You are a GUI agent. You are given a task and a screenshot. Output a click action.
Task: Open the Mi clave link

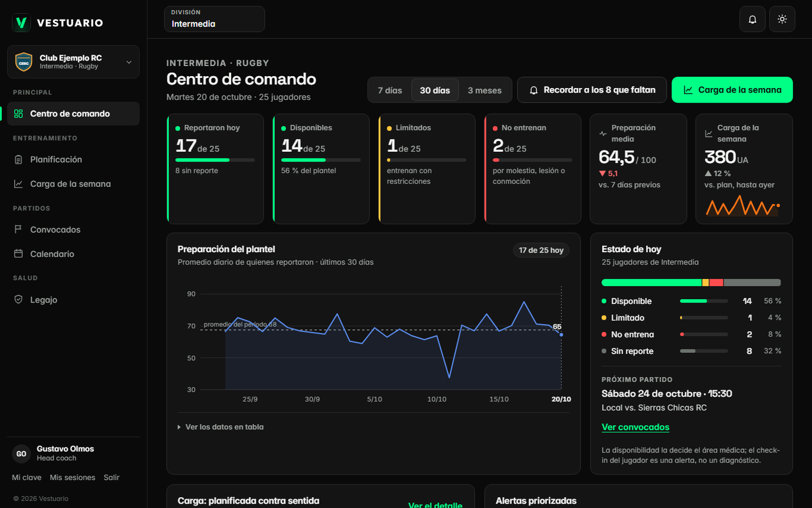(x=27, y=478)
